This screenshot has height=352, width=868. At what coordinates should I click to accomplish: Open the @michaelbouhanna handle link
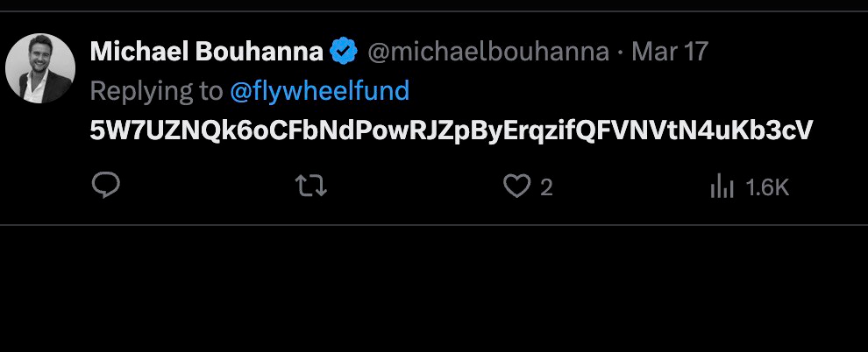coord(487,53)
